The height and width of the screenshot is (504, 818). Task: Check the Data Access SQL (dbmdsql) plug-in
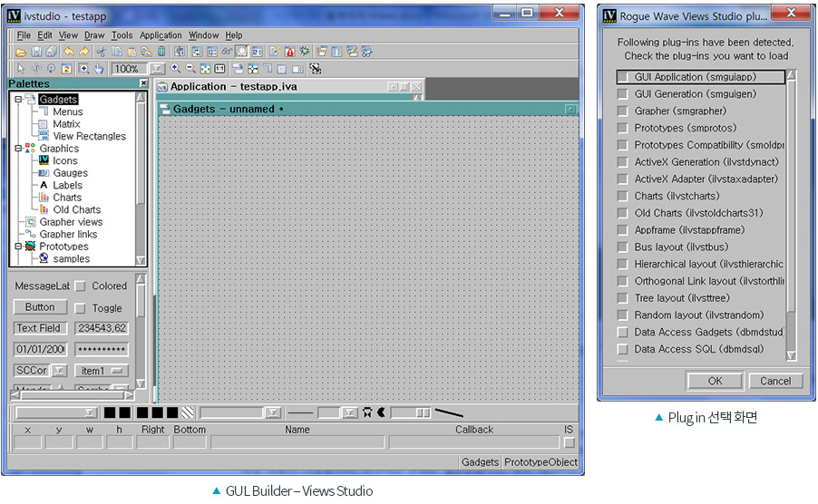(x=622, y=349)
